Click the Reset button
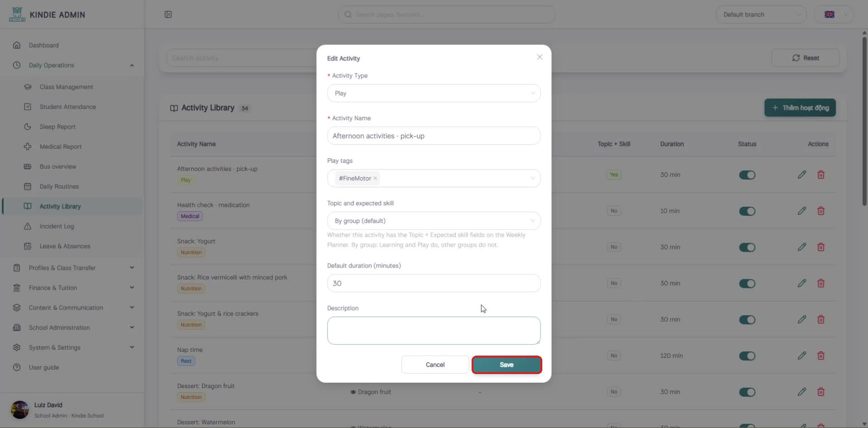Screen dimensions: 868x428 (805, 58)
